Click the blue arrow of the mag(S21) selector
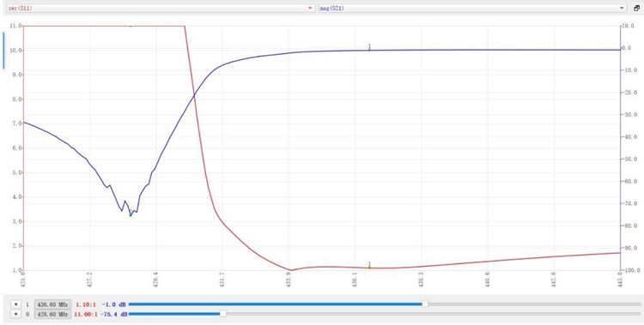This screenshot has width=644, height=325. pos(622,9)
